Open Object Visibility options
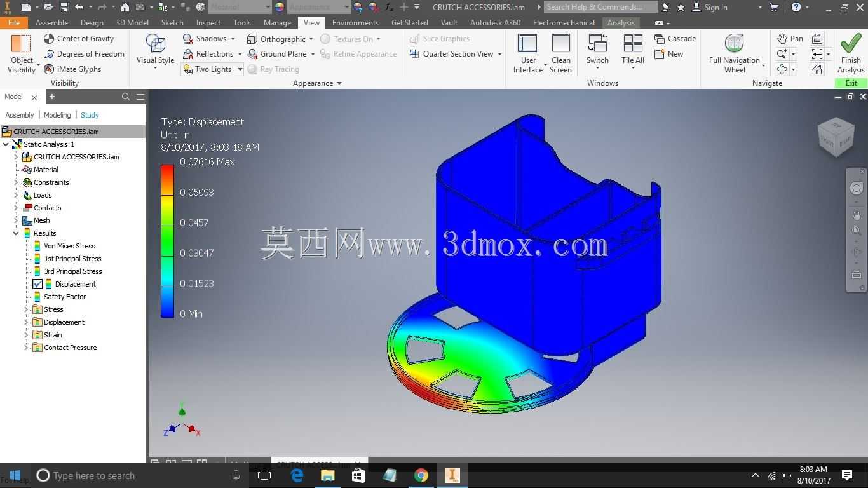This screenshot has width=868, height=488. (22, 54)
